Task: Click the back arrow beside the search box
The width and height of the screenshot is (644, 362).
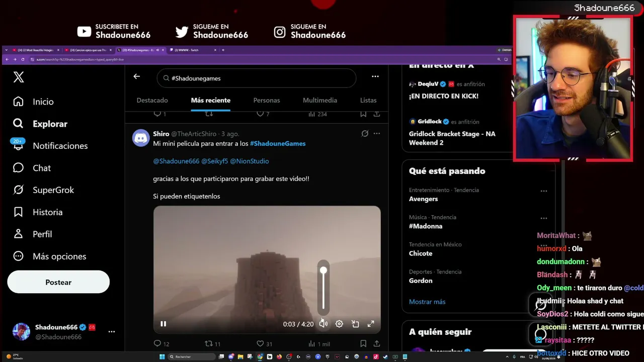Action: (137, 76)
